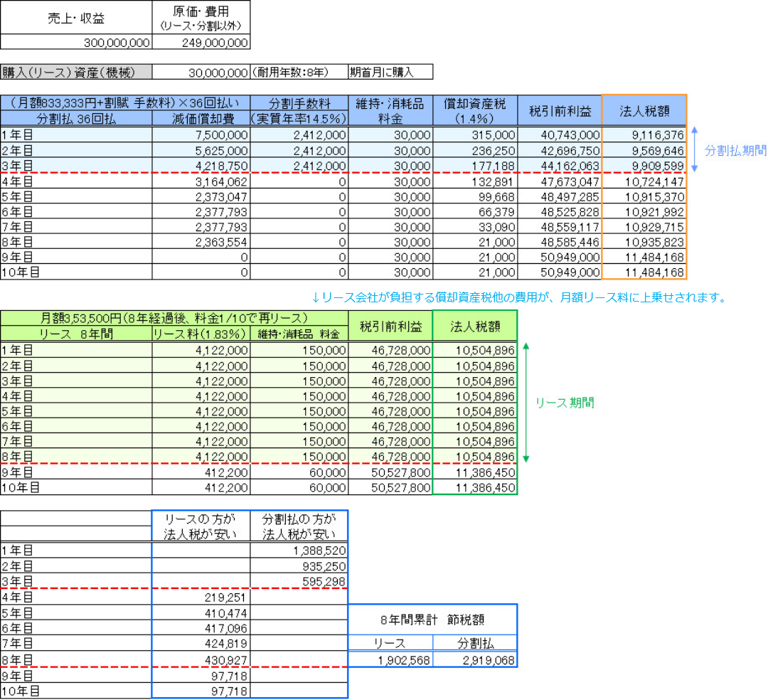Select tax difference value 430,927
The width and height of the screenshot is (768, 700).
tap(201, 659)
